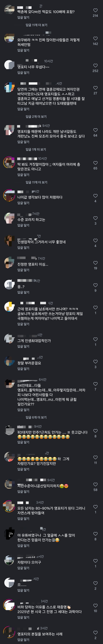Like the '영포티 너무 무섭다~~' comment

click(95, 66)
